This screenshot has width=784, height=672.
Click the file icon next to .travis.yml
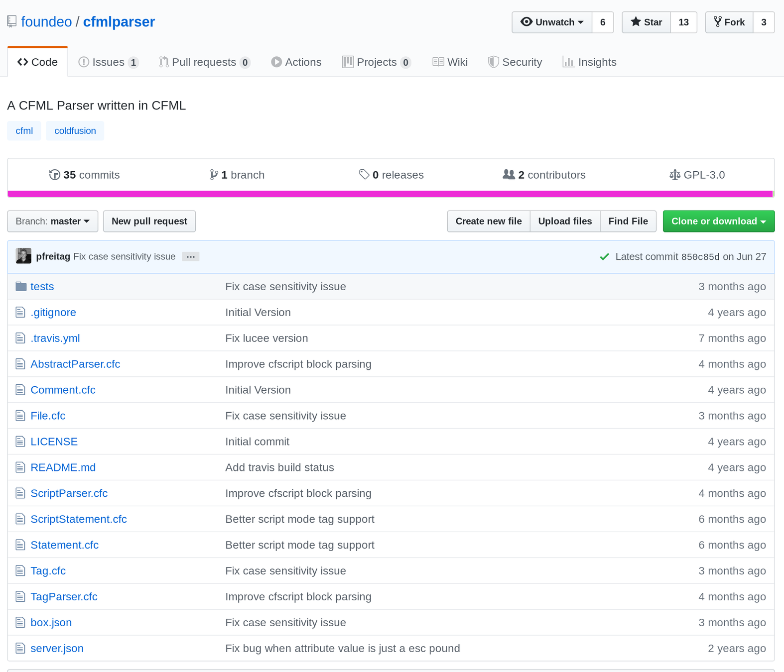(x=20, y=338)
